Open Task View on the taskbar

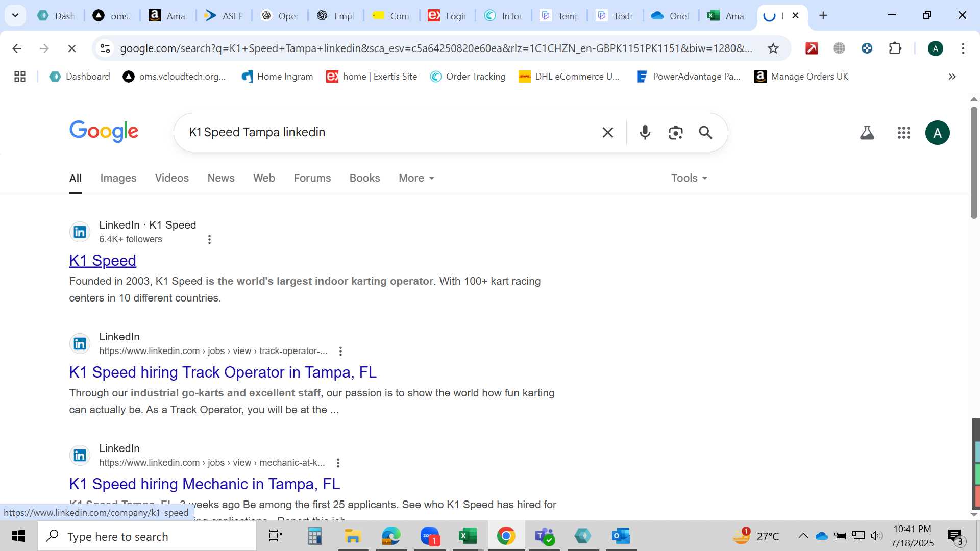(276, 536)
